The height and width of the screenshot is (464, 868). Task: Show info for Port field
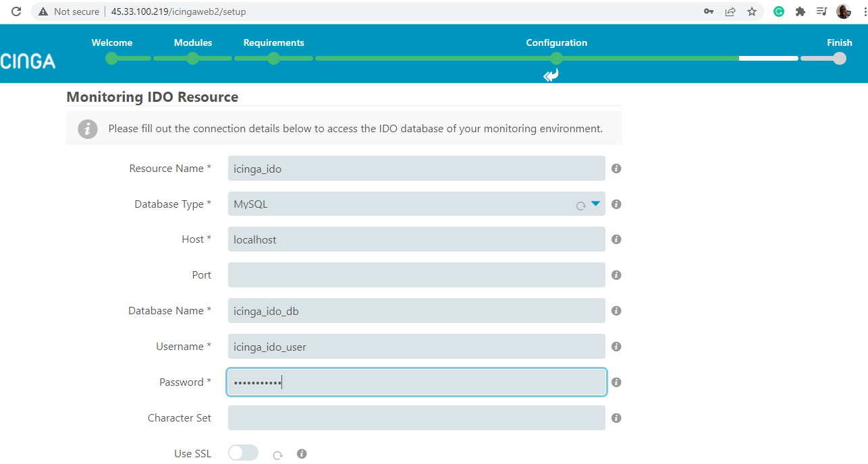click(616, 275)
